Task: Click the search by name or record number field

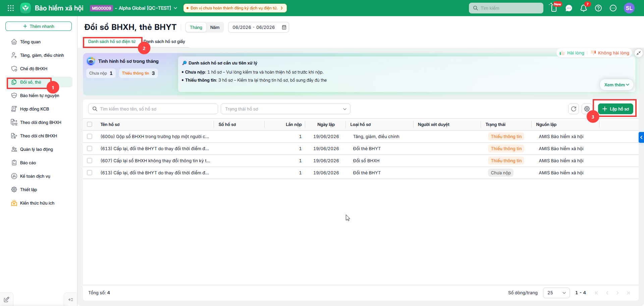Action: pos(153,109)
